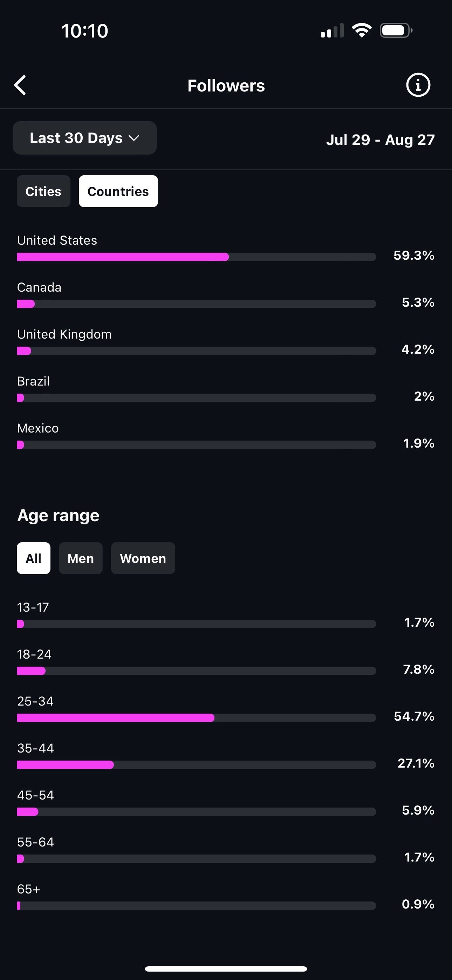
Task: Open the info circle icon
Action: (418, 85)
